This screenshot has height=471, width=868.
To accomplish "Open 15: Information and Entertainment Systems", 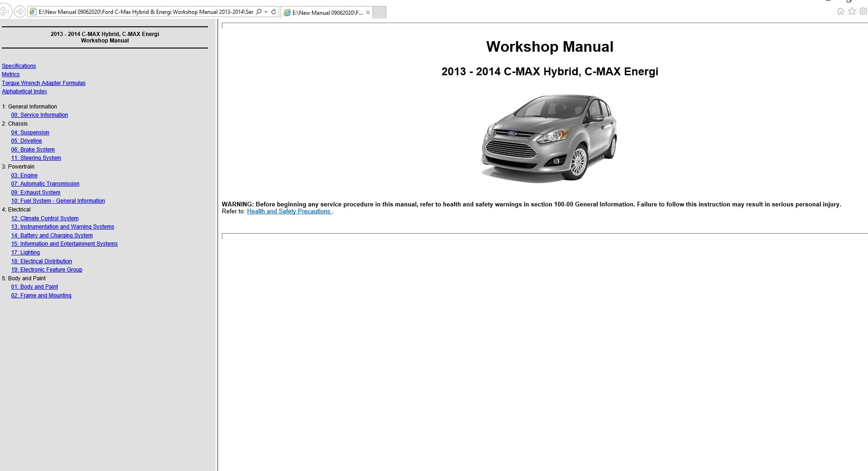I will (x=64, y=244).
